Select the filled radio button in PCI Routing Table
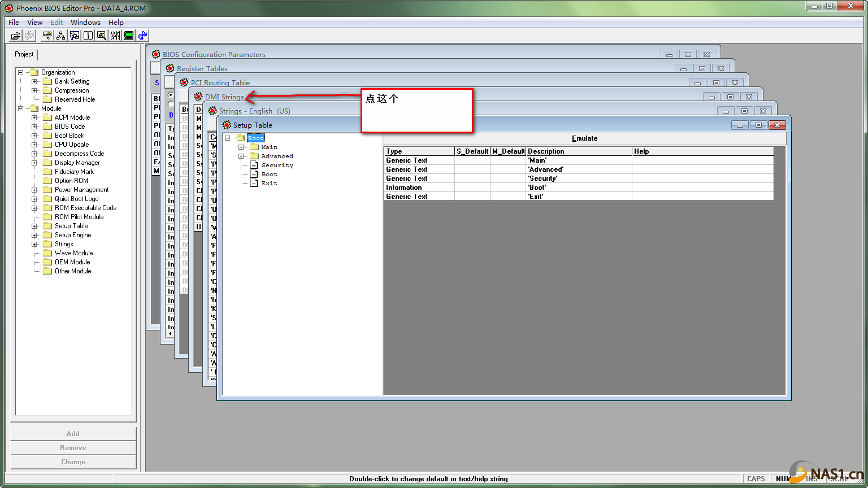This screenshot has height=488, width=868. pos(171,95)
